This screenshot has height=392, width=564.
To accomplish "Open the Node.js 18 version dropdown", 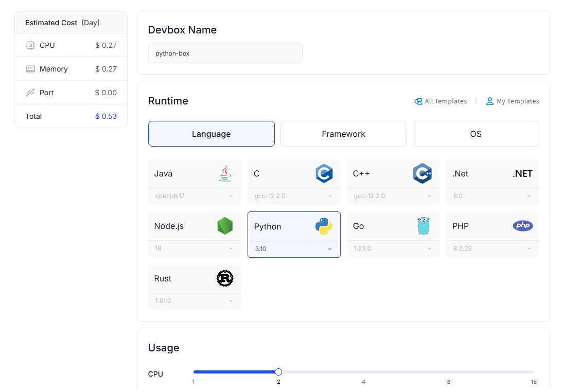I will 195,248.
